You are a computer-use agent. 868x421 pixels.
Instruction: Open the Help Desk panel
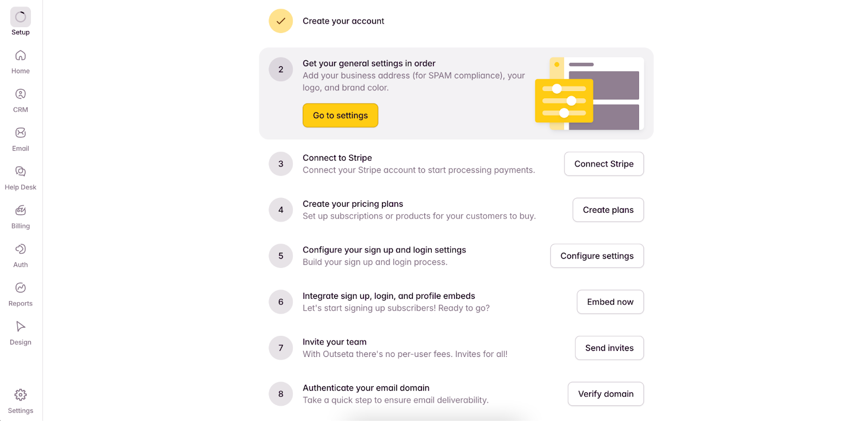pos(20,177)
